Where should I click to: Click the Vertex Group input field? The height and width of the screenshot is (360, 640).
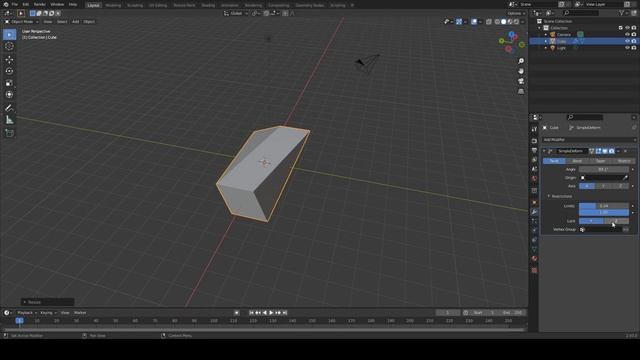(x=600, y=229)
